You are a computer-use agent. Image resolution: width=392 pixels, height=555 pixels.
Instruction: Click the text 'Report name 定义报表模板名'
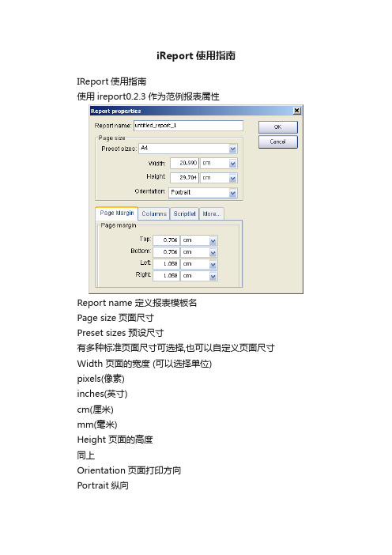tap(137, 303)
